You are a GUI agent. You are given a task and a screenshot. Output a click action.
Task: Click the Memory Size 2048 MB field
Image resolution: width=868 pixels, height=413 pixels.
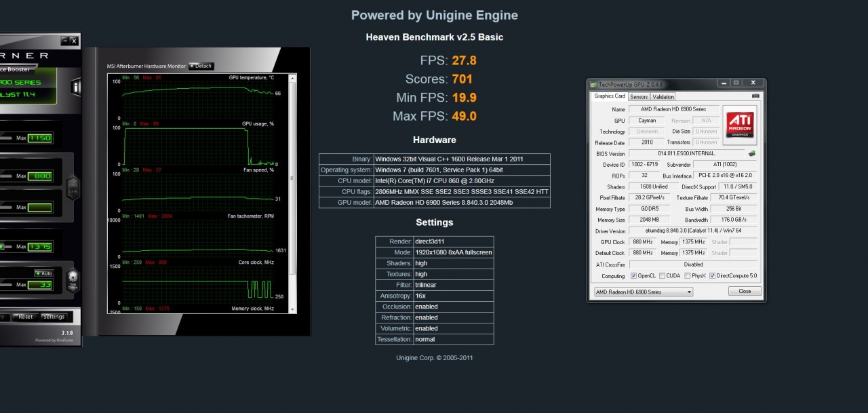click(649, 220)
